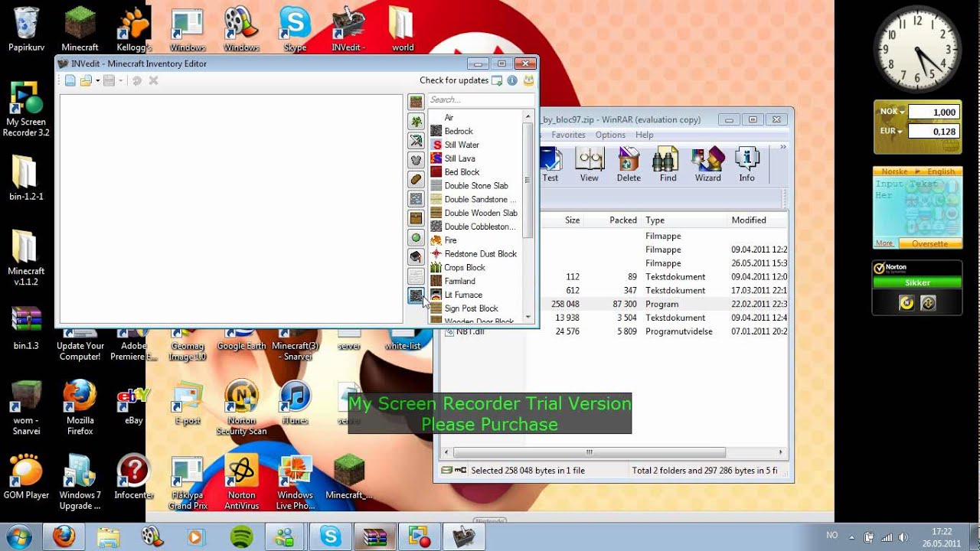Screen dimensions: 980x551
Task: Click the Find binoculars button in WinRAR
Action: (x=668, y=165)
